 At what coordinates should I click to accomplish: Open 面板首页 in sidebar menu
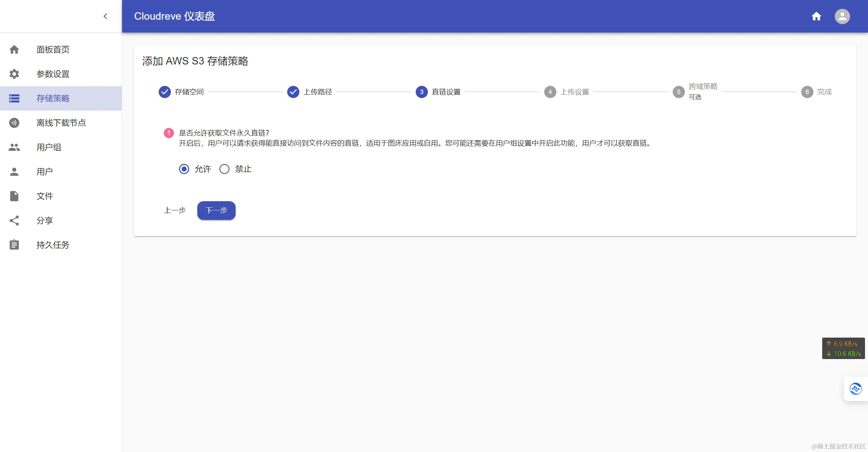coord(53,50)
